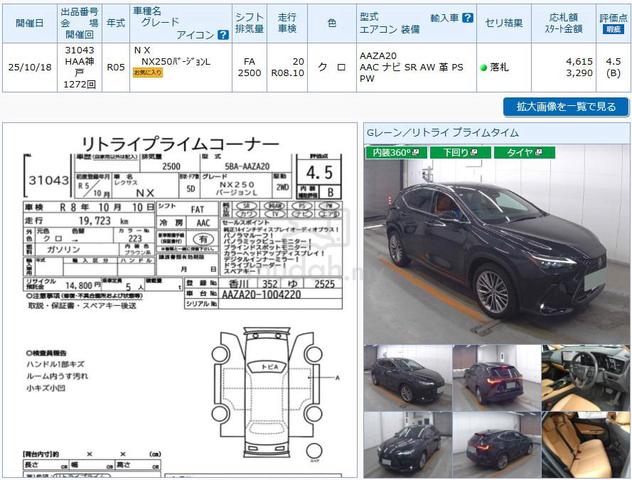
Task: Open rear-quarter thumbnail in bottom row
Action: [497, 445]
